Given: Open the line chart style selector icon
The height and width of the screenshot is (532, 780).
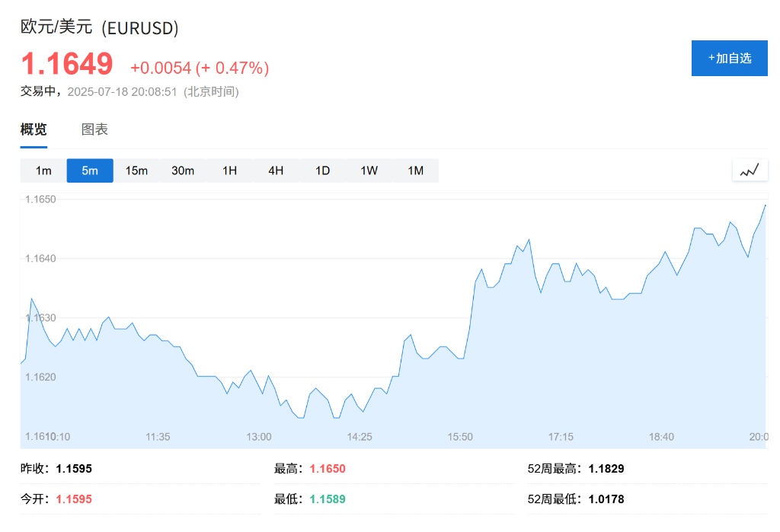Looking at the screenshot, I should (750, 170).
